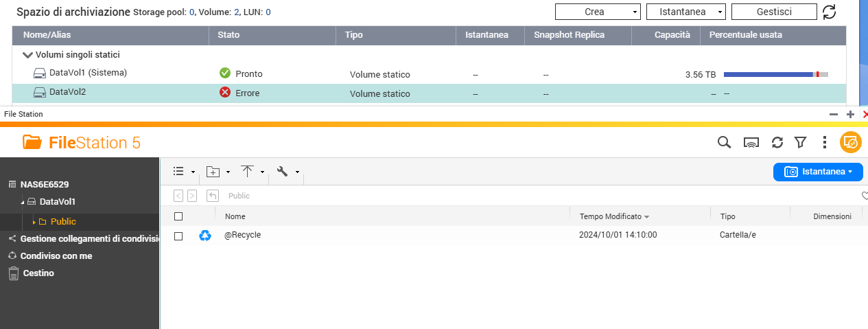The width and height of the screenshot is (868, 329).
Task: Click the File Station refresh icon
Action: point(777,142)
